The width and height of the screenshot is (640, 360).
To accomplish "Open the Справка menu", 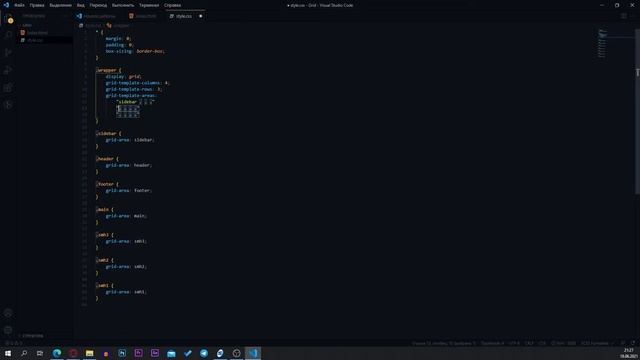I will (173, 5).
